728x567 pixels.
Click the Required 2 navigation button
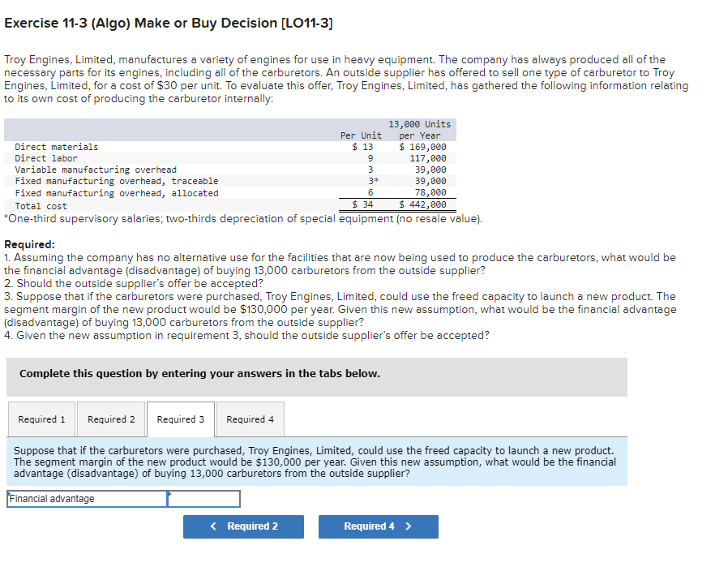point(243,526)
